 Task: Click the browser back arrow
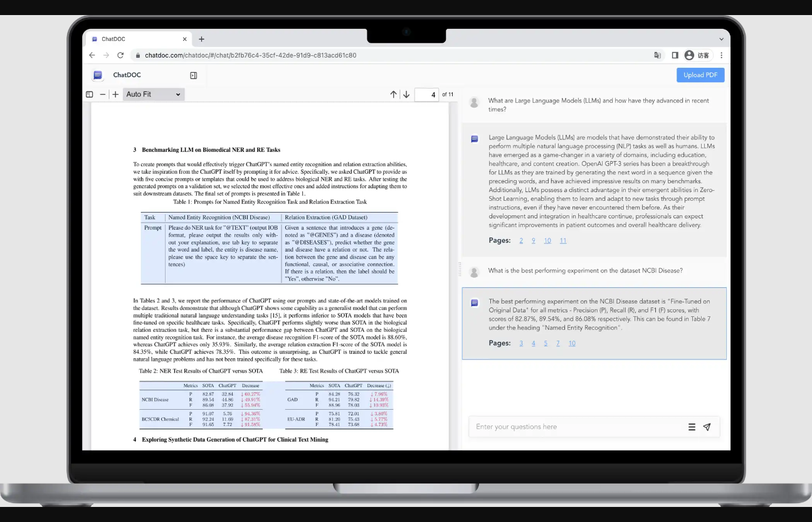[92, 55]
